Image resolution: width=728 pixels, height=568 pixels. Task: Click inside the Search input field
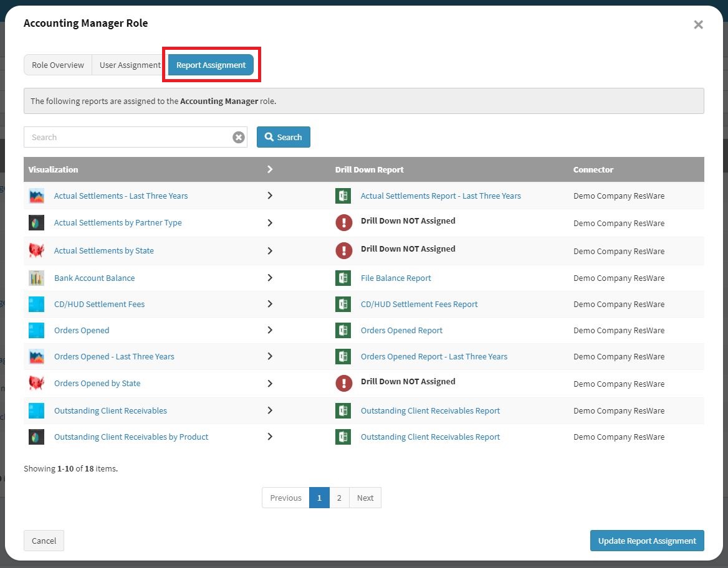(x=125, y=137)
